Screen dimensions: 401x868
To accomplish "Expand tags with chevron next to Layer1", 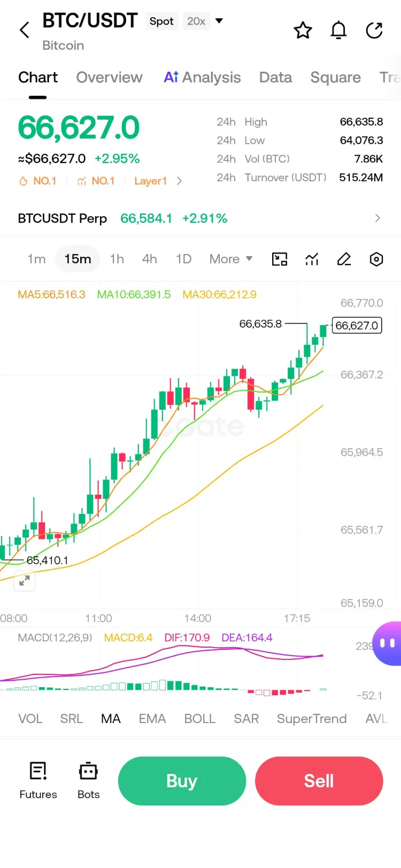I will [x=179, y=181].
